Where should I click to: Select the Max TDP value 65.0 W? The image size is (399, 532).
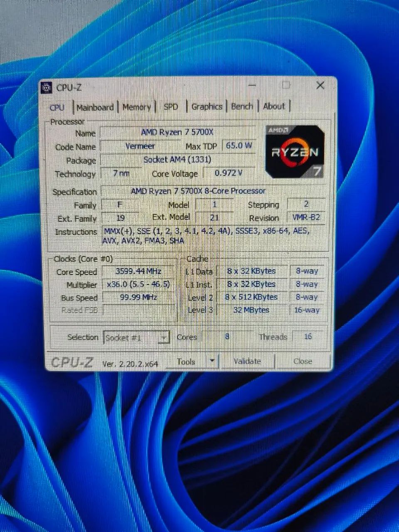(x=239, y=145)
